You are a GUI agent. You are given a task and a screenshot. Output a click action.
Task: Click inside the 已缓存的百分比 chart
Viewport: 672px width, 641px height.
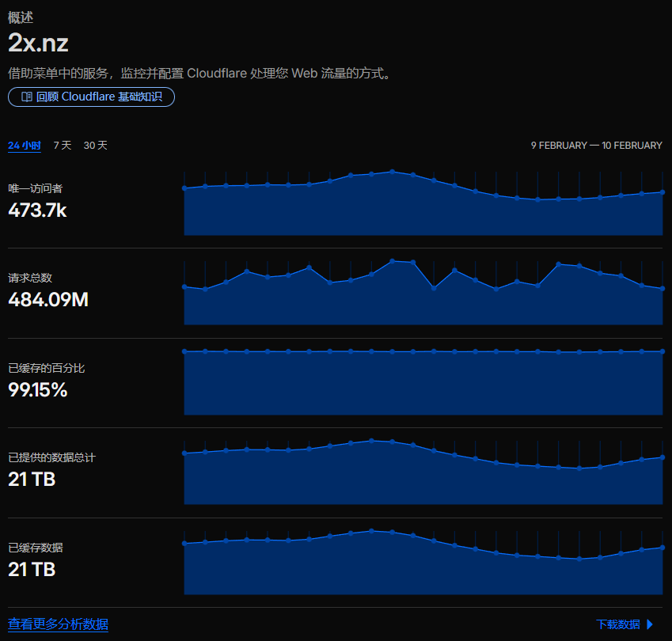click(423, 384)
